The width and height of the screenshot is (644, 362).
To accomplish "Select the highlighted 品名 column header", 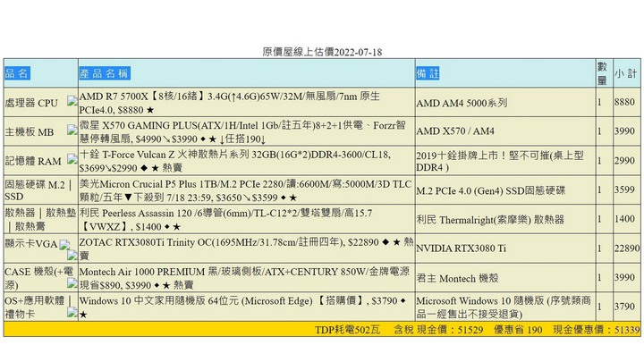I will click(x=17, y=73).
